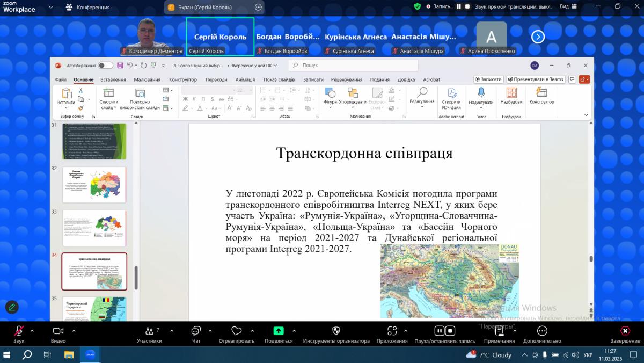Screen dimensions: 644x363
Task: Turn on camera with the Видео button
Action: click(x=58, y=331)
